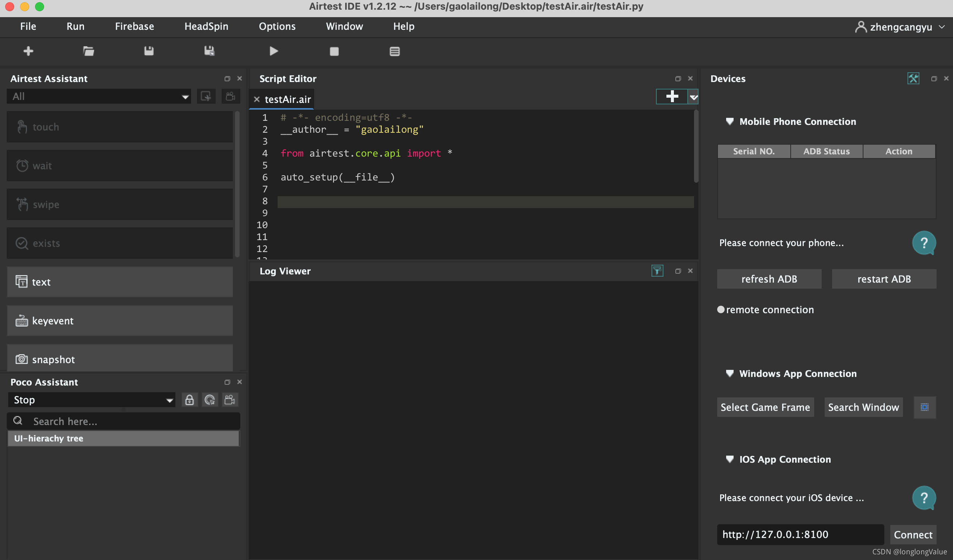Image resolution: width=953 pixels, height=560 pixels.
Task: Toggle the remote connection option
Action: [721, 309]
